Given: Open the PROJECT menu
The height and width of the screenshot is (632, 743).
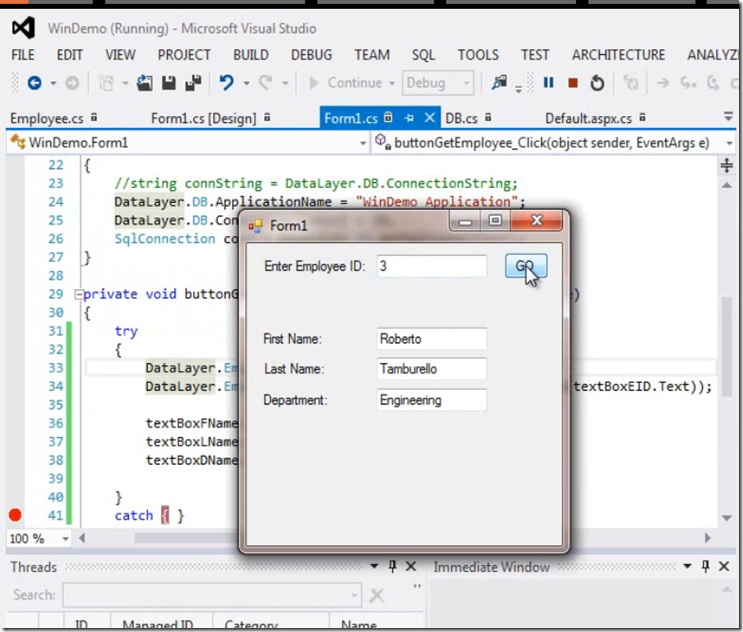Looking at the screenshot, I should click(x=184, y=55).
